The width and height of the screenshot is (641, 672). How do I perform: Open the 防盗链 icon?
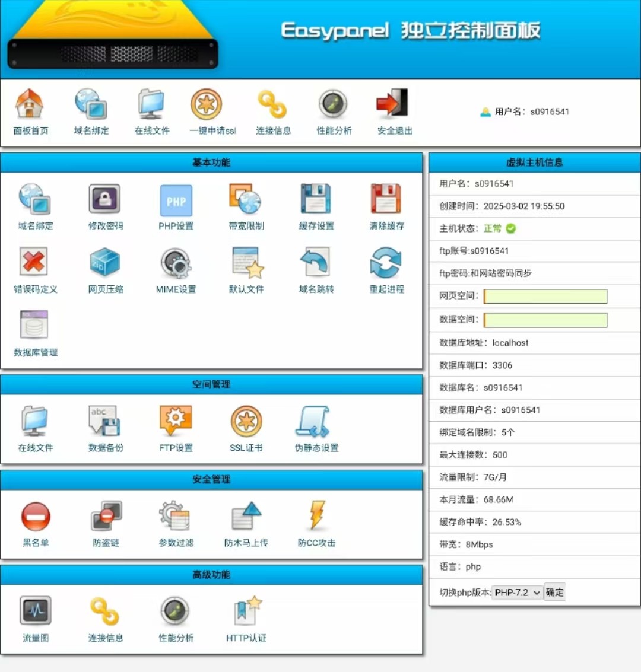tap(106, 524)
